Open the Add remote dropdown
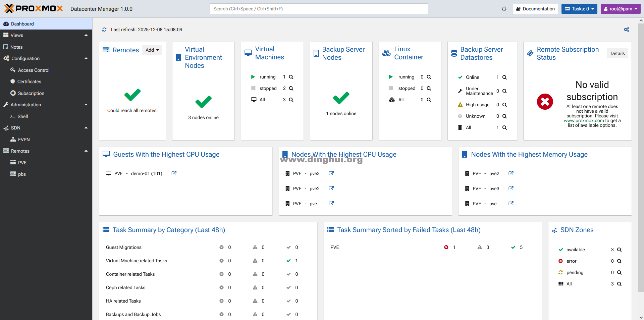Image resolution: width=644 pixels, height=320 pixels. click(152, 50)
